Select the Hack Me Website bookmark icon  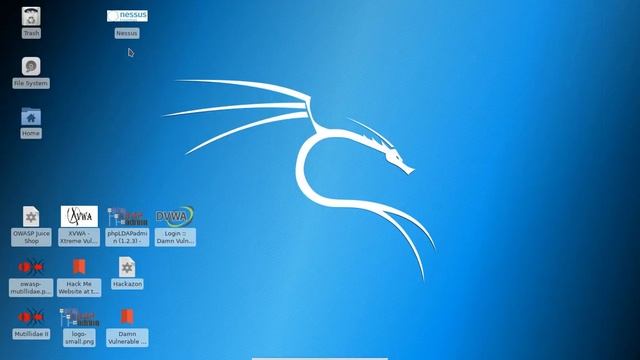(x=79, y=267)
